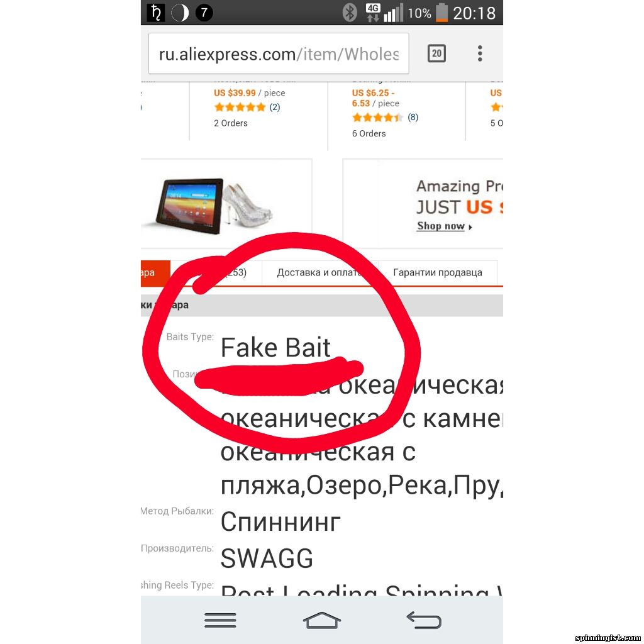Tap the Saturn symbol notification icon
Image resolution: width=644 pixels, height=644 pixels.
click(x=156, y=13)
